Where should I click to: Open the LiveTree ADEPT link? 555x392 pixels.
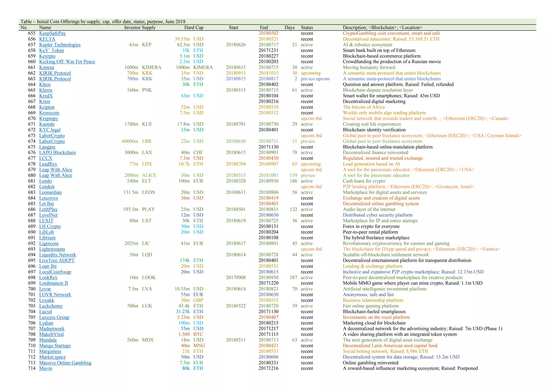tap(57, 260)
